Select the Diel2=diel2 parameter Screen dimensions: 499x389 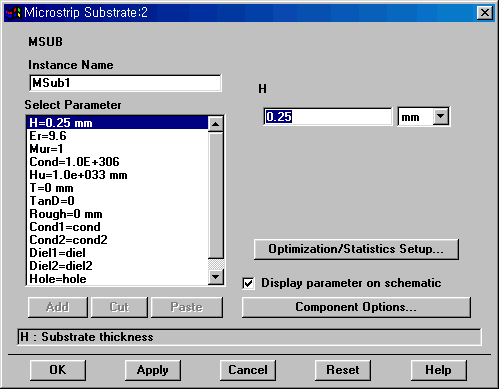coord(117,266)
